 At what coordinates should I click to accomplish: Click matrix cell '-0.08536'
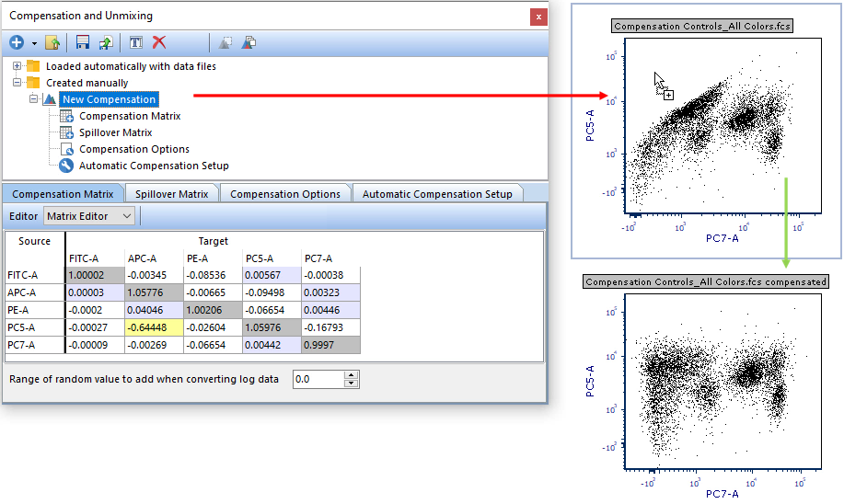(213, 275)
